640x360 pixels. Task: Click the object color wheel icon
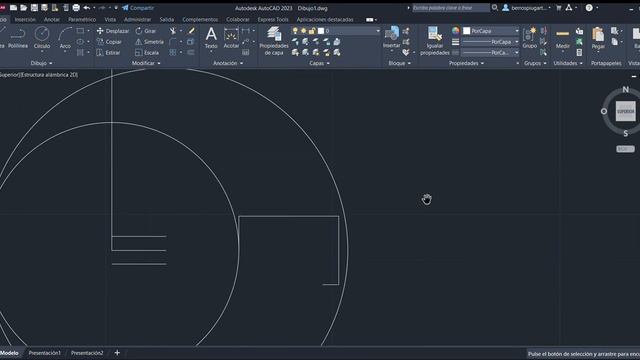click(x=456, y=31)
